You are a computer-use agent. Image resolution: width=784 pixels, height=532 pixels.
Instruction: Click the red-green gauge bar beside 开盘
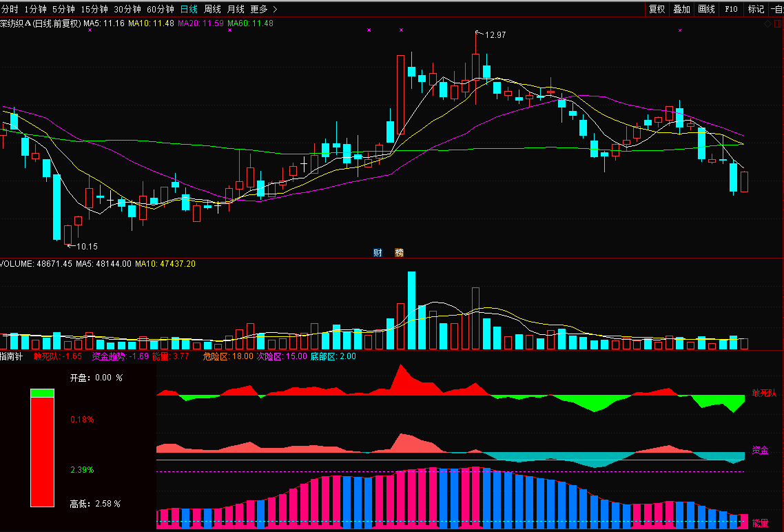pos(42,448)
